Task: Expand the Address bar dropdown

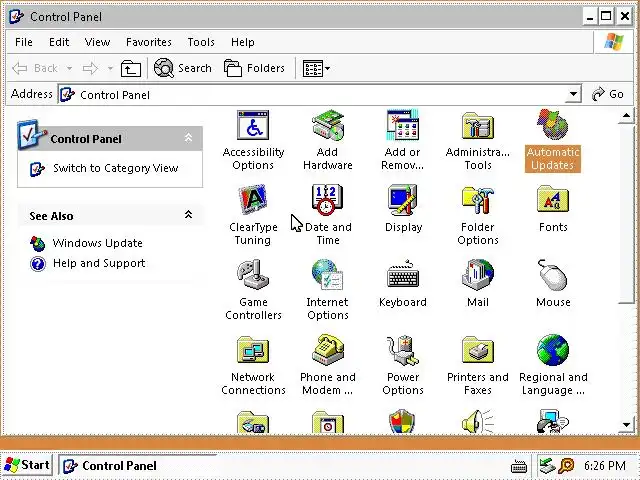Action: [573, 94]
